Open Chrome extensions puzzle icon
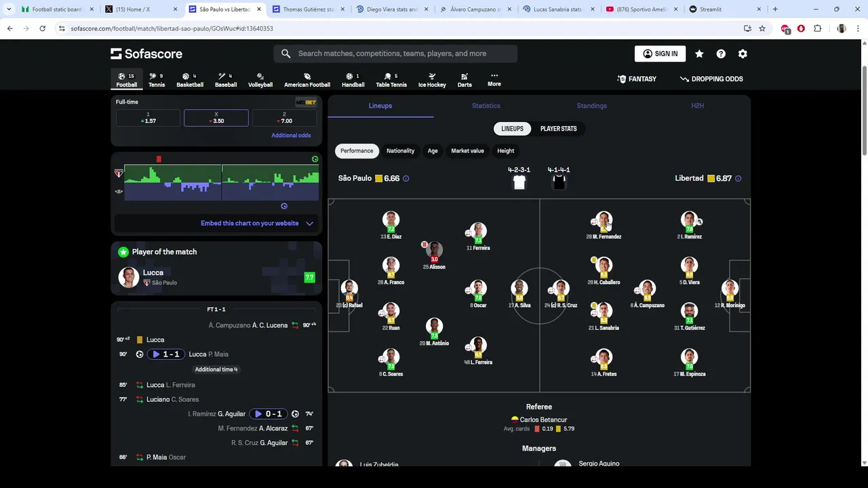Viewport: 868px width, 488px height. click(817, 28)
